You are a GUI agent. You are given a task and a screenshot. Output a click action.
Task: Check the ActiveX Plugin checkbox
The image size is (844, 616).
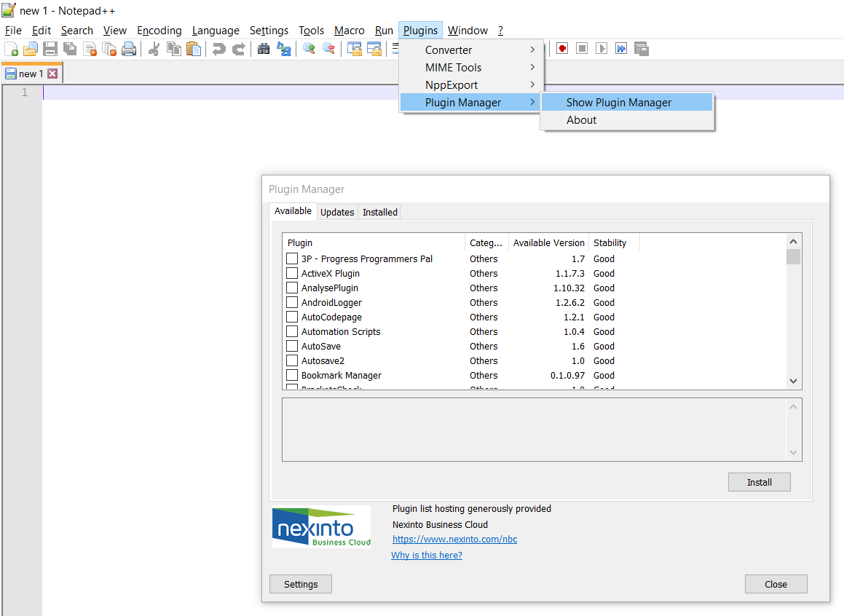292,273
